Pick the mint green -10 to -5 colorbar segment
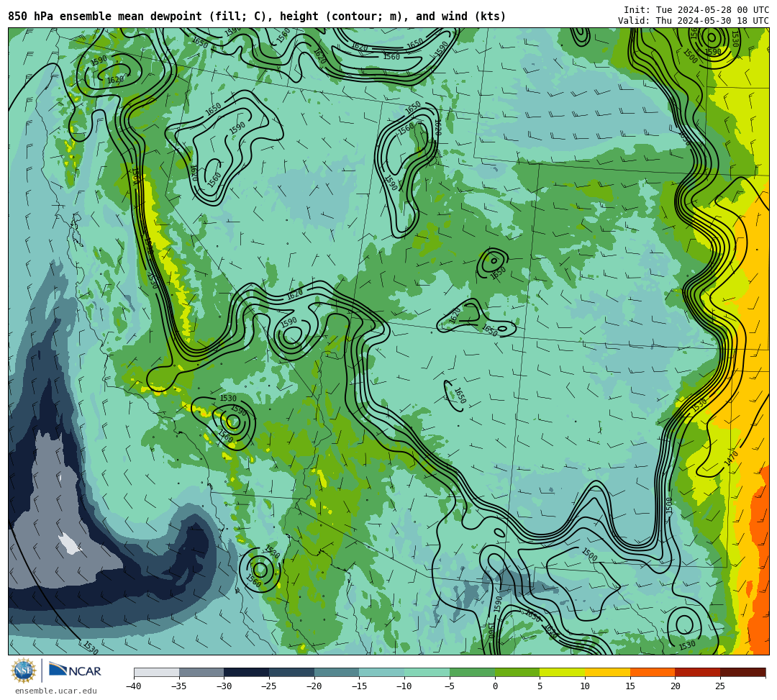 point(427,672)
